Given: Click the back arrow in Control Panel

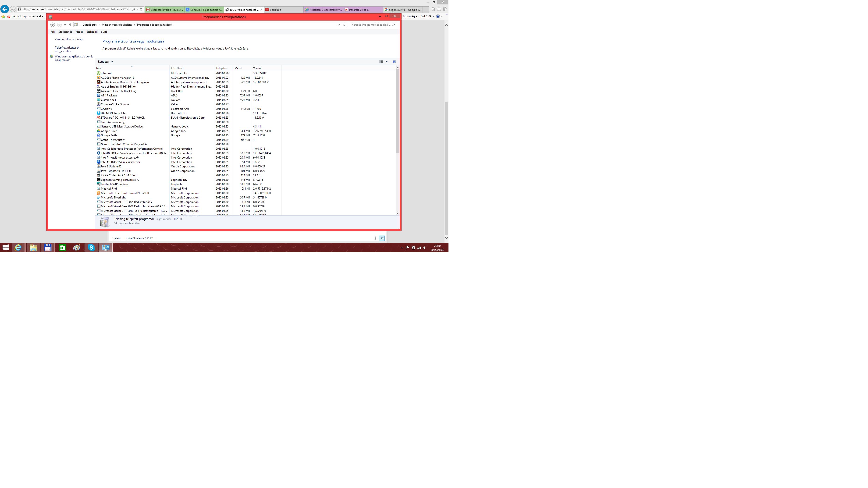Looking at the screenshot, I should pos(53,25).
